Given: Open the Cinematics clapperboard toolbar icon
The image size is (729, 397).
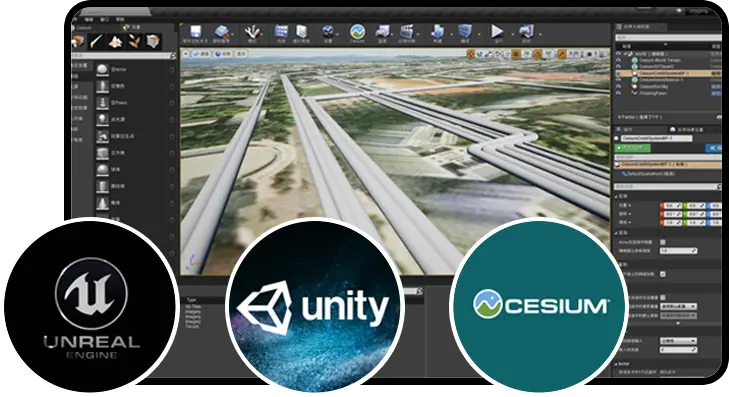Looking at the screenshot, I should coord(406,33).
